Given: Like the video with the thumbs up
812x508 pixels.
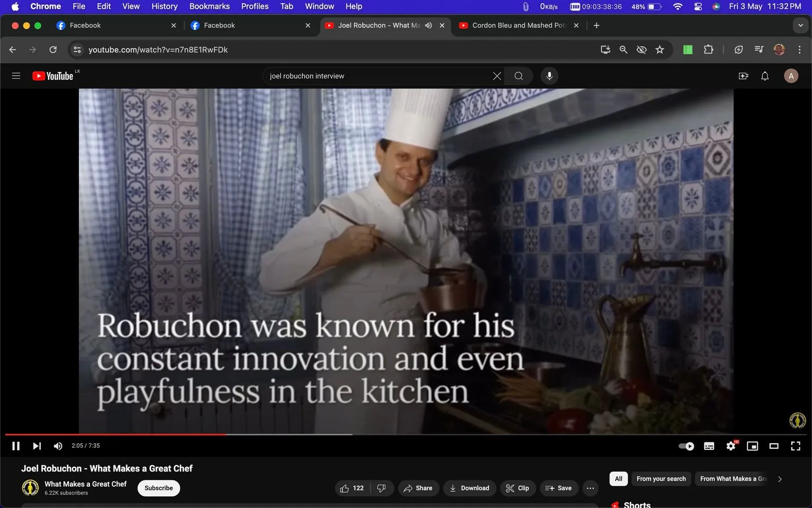Looking at the screenshot, I should point(345,488).
